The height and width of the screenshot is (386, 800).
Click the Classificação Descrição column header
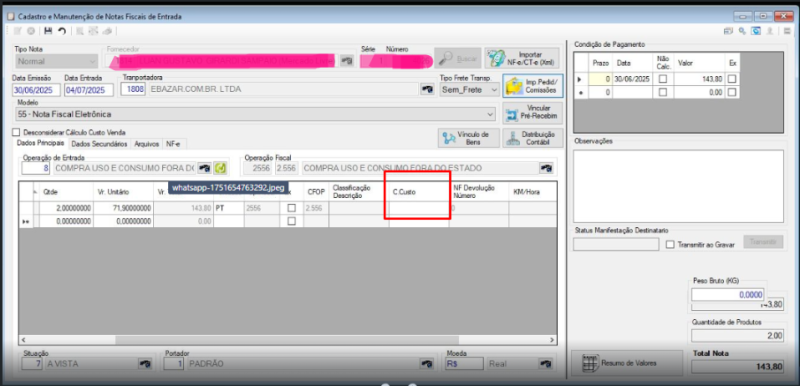[x=359, y=192]
